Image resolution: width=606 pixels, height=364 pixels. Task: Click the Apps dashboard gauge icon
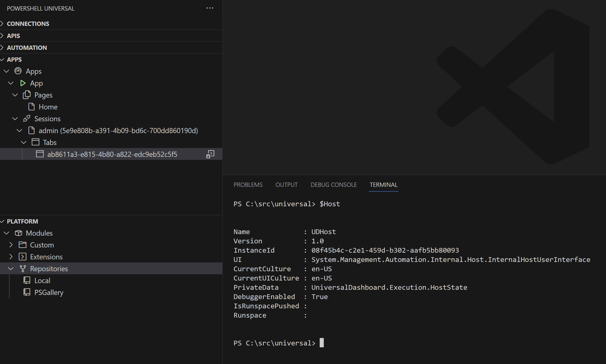coord(18,71)
